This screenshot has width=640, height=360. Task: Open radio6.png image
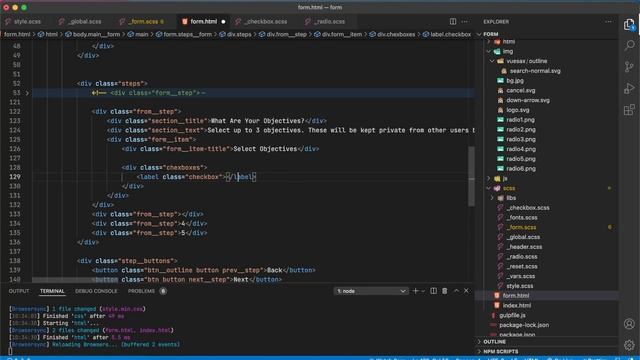[x=521, y=169]
